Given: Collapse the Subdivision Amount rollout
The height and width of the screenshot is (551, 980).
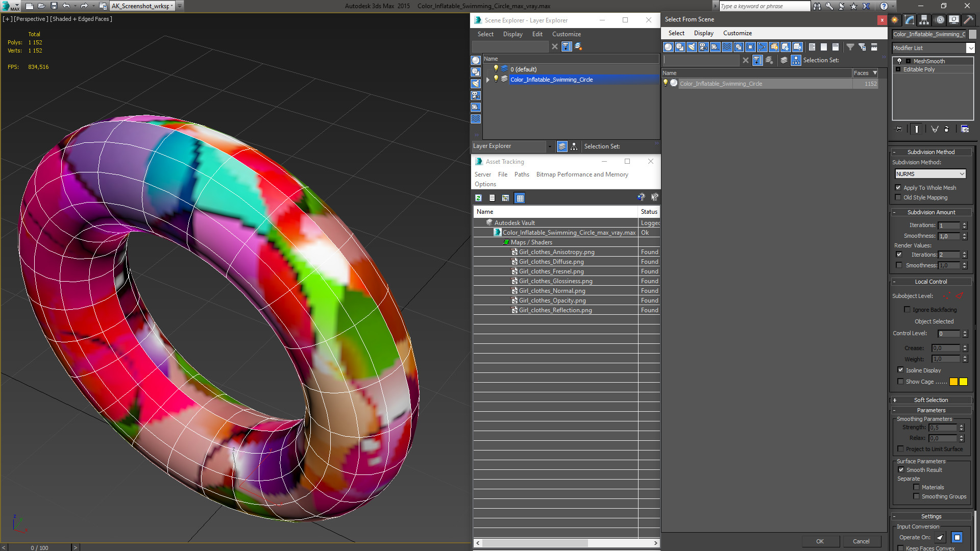Looking at the screenshot, I should pos(931,212).
